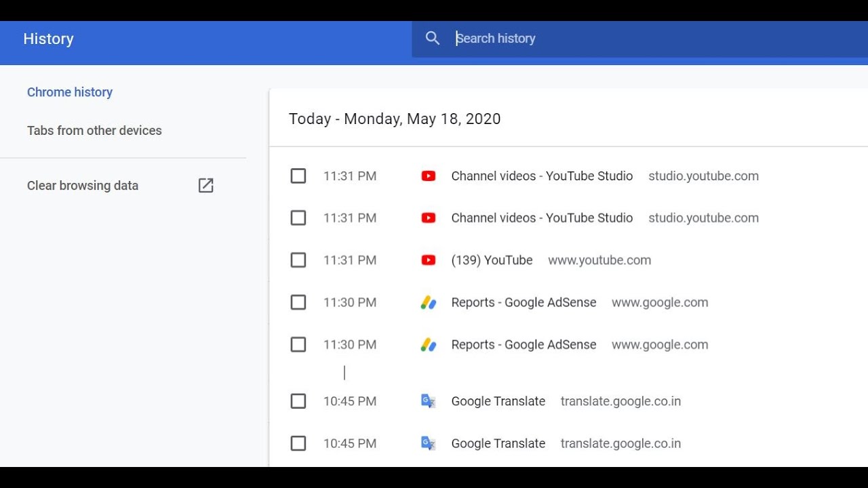868x488 pixels.
Task: Click the Translate favicon in the second Google Translate row
Action: pyautogui.click(x=428, y=443)
